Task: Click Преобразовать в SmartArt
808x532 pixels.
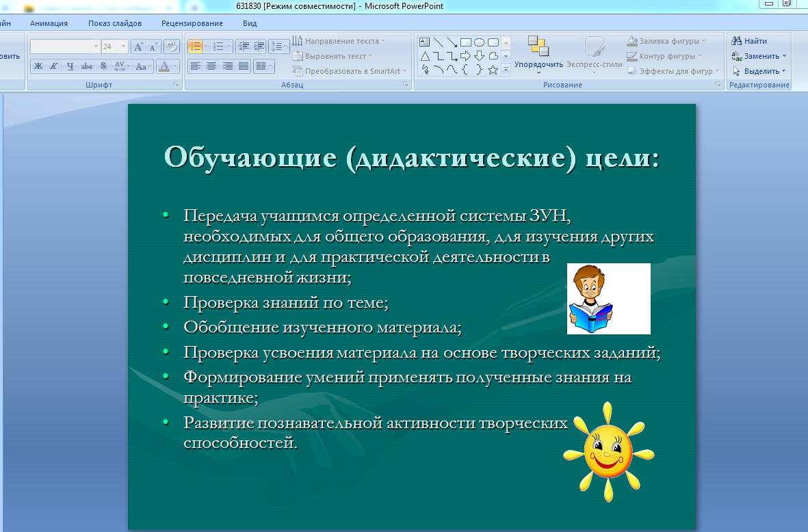Action: coord(350,71)
